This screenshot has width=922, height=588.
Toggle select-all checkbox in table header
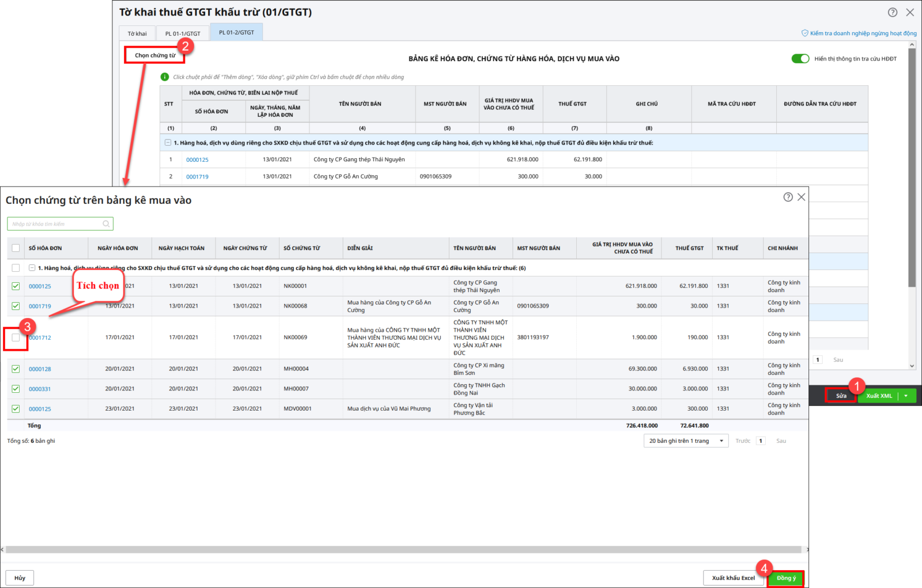coord(16,248)
